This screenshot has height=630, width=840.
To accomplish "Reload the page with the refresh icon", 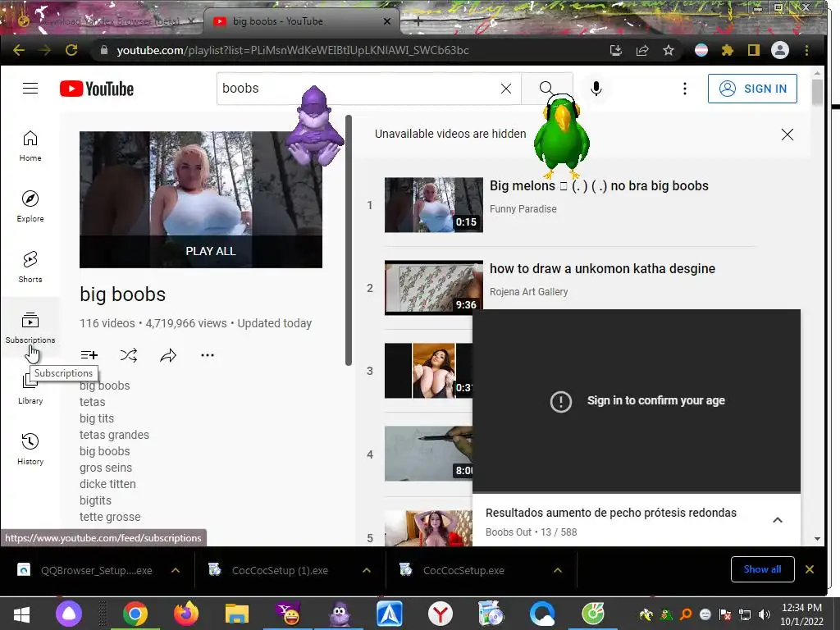I will tap(71, 50).
